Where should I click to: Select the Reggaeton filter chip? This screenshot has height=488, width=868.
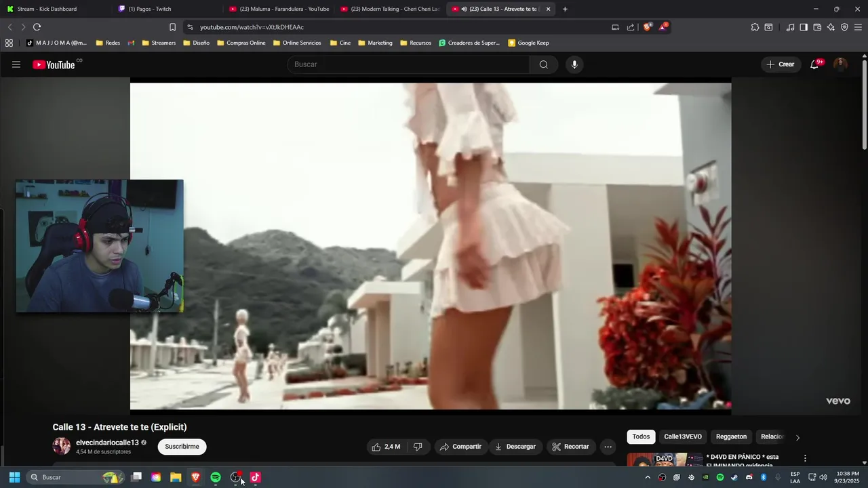[731, 436]
